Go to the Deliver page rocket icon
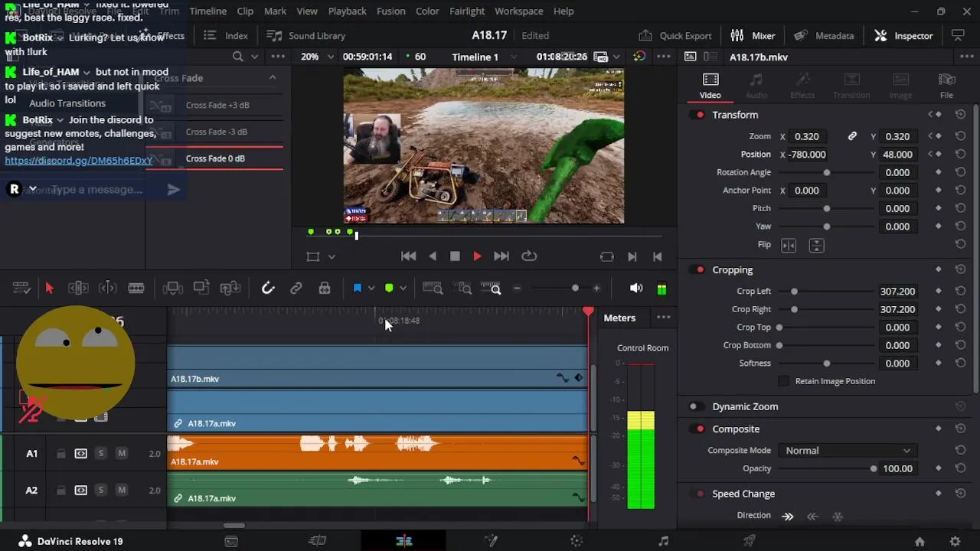The width and height of the screenshot is (980, 551). (750, 541)
